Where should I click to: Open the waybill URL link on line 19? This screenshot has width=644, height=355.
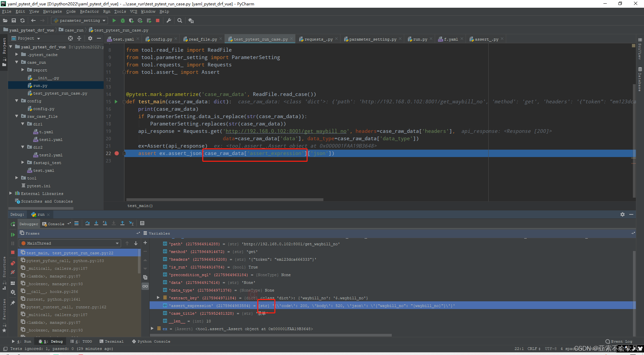(x=286, y=131)
